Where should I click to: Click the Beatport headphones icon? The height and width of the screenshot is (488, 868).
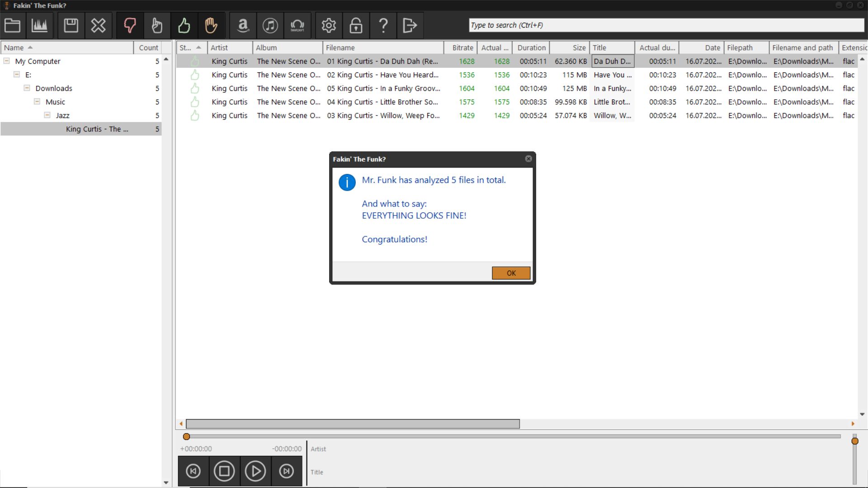tap(297, 25)
